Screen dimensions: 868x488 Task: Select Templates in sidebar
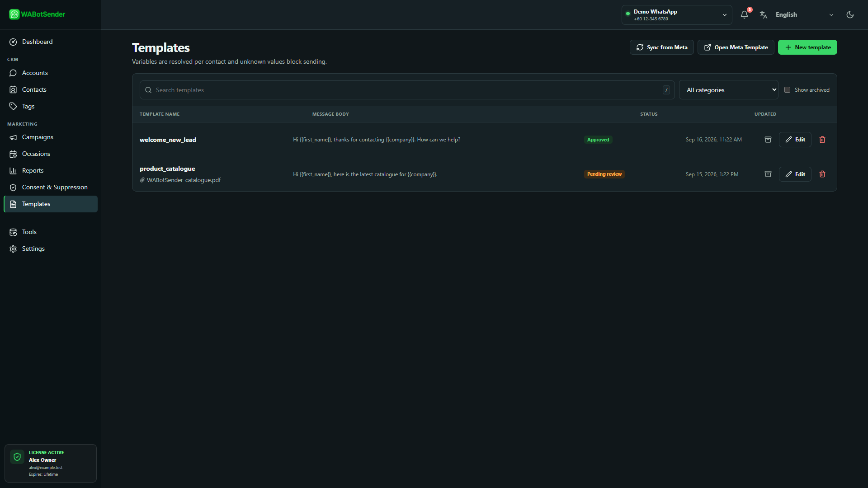click(51, 204)
